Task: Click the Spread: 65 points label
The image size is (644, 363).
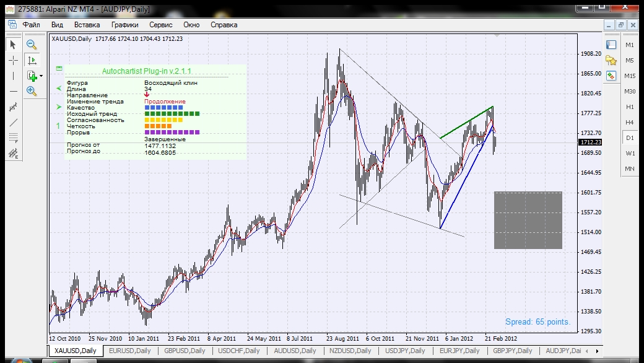Action: [x=538, y=322]
